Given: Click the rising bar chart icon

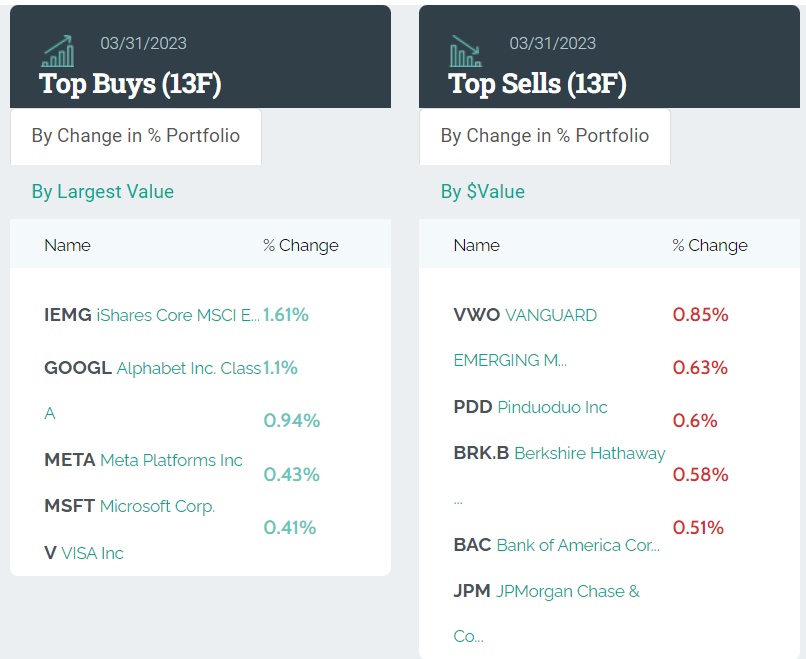Looking at the screenshot, I should click(58, 50).
